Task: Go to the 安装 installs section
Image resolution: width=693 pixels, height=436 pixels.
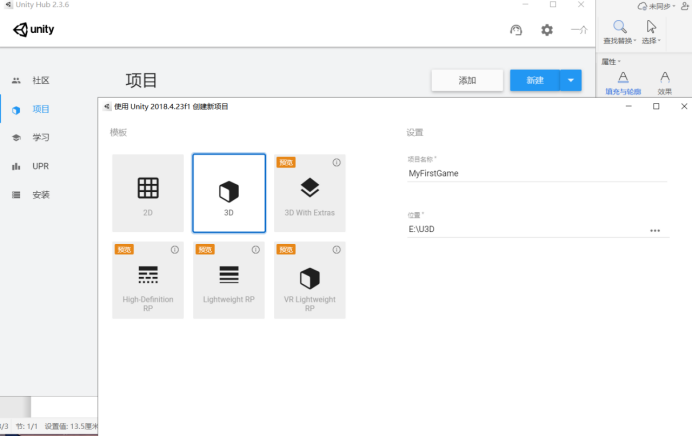Action: [41, 195]
